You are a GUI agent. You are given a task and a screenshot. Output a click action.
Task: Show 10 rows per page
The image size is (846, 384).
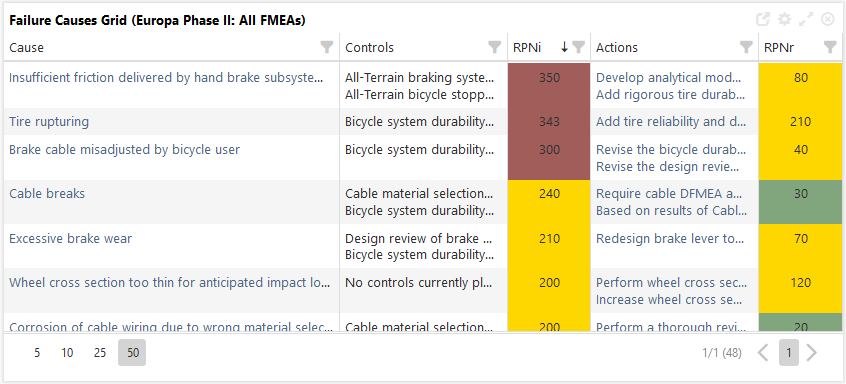67,353
